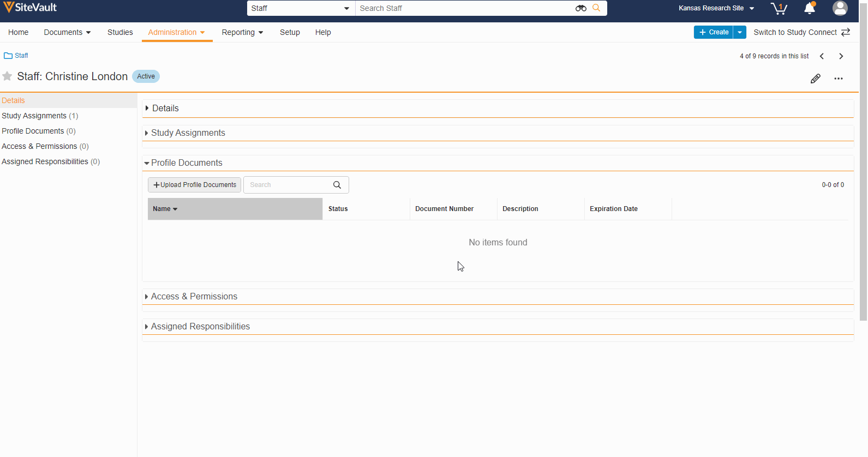
Task: Click the cart icon in header
Action: (779, 8)
